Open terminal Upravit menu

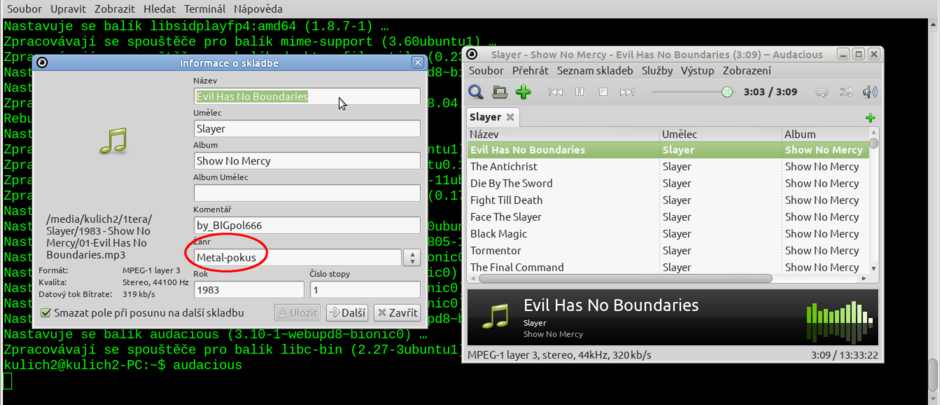coord(68,9)
